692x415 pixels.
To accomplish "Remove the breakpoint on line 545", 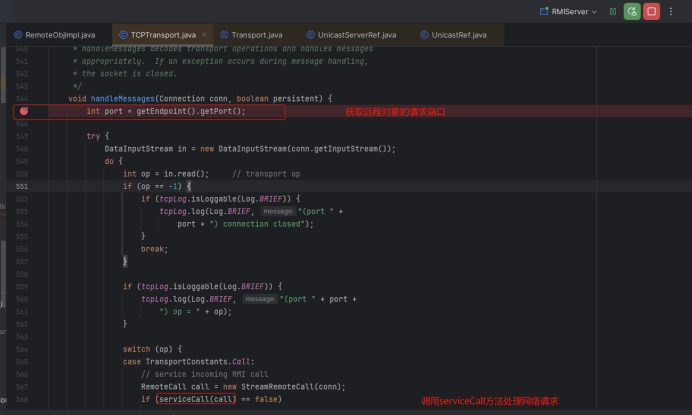I will [23, 112].
